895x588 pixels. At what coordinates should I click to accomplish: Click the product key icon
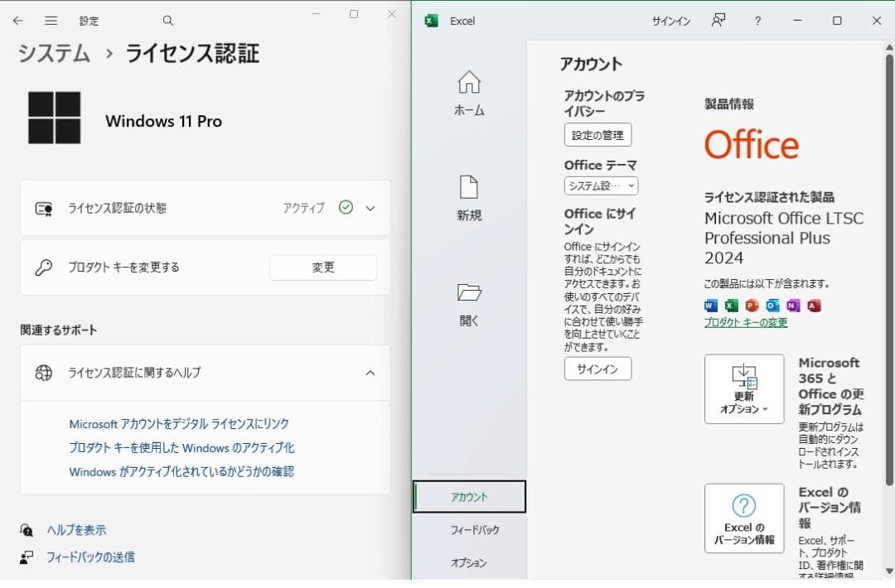pos(44,267)
